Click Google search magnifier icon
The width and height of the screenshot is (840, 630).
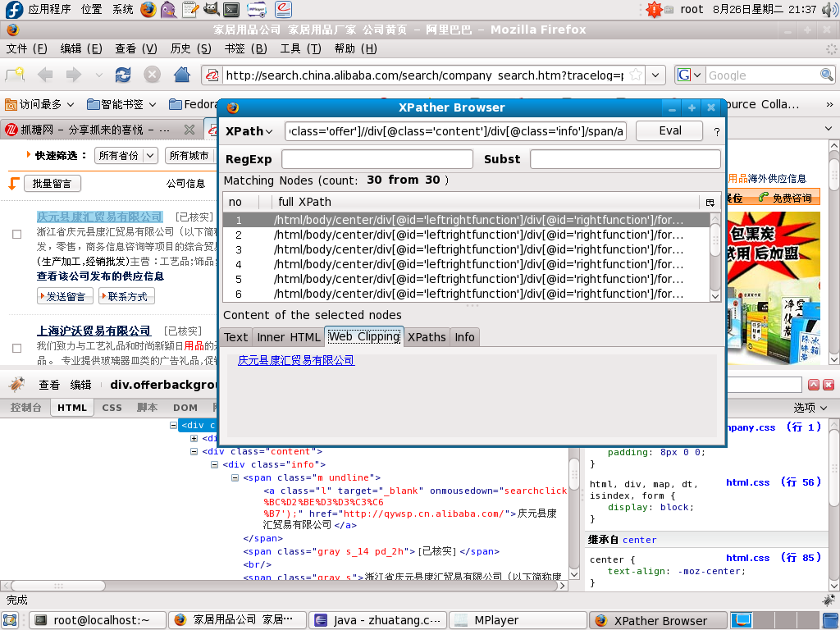pyautogui.click(x=827, y=75)
